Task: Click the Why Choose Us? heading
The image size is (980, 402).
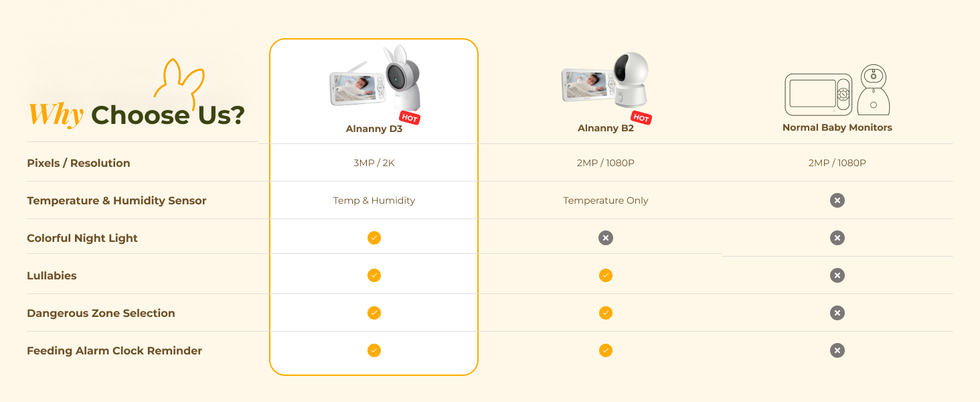Action: [x=137, y=115]
